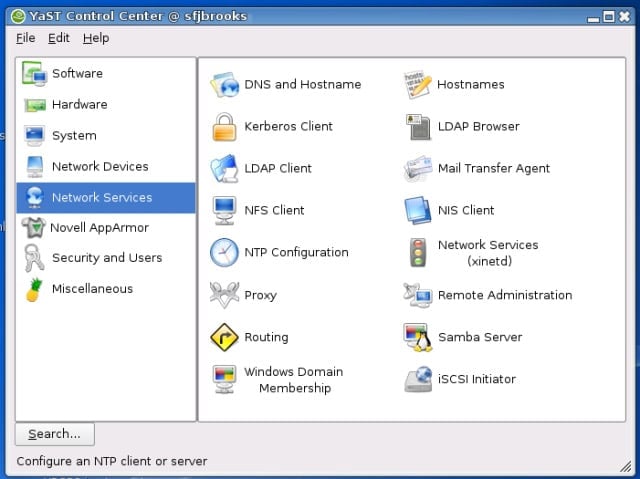Click the Windows Domain Membership label

coord(294,380)
